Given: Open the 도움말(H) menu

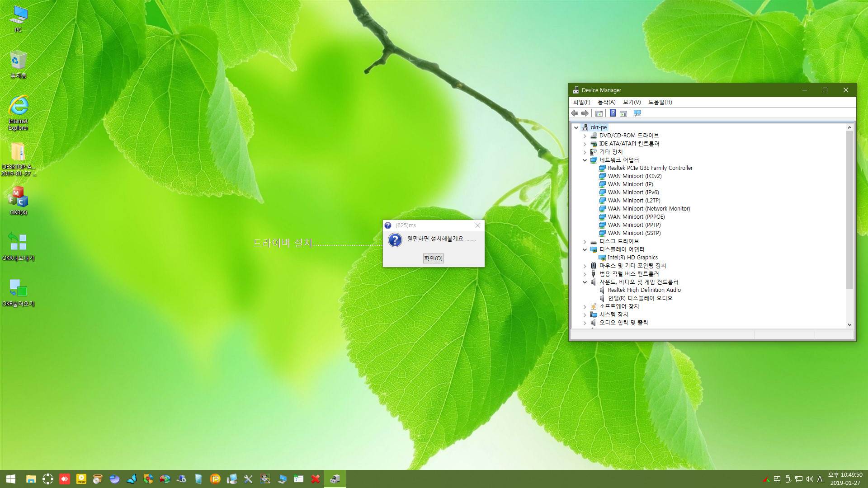Looking at the screenshot, I should click(660, 102).
